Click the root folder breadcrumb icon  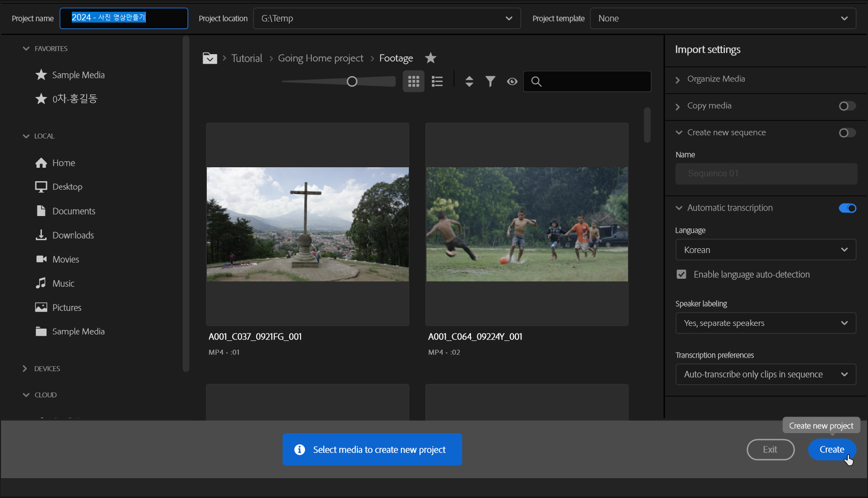[209, 58]
